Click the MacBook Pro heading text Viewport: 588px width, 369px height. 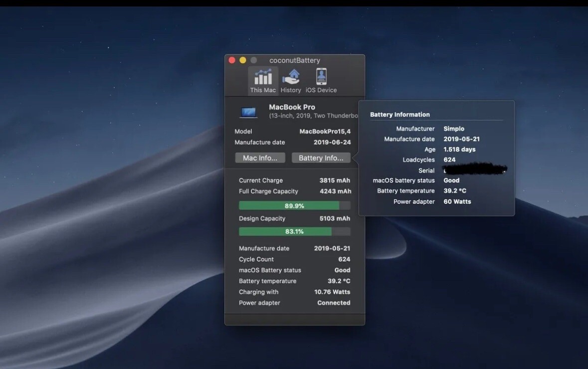point(292,107)
